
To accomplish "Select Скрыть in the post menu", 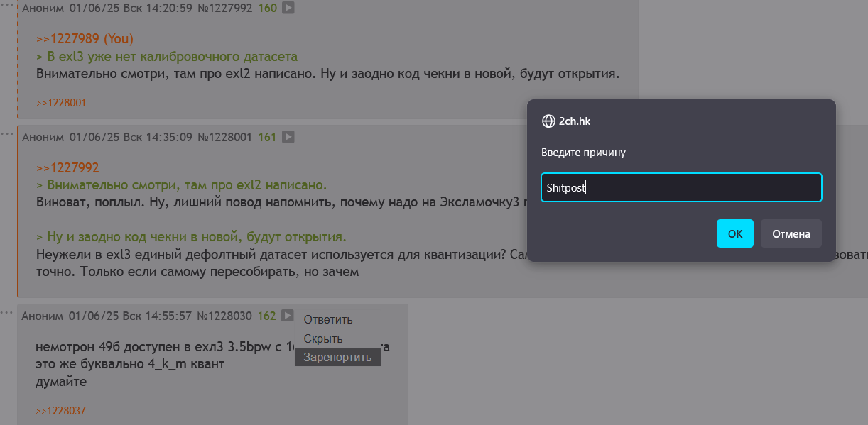I will click(x=323, y=338).
